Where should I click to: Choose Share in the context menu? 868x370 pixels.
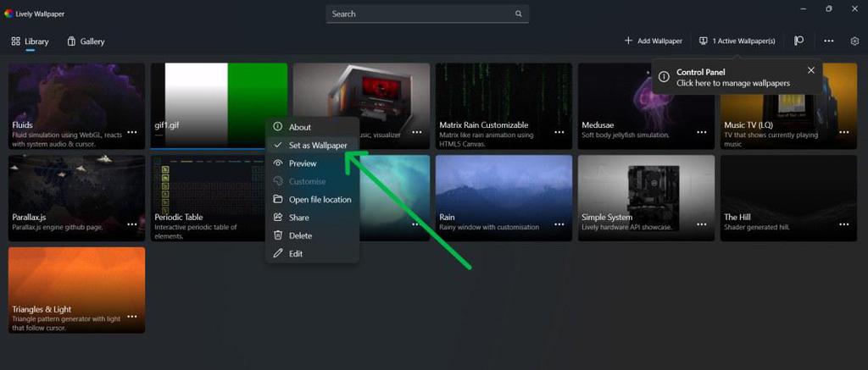pyautogui.click(x=312, y=218)
